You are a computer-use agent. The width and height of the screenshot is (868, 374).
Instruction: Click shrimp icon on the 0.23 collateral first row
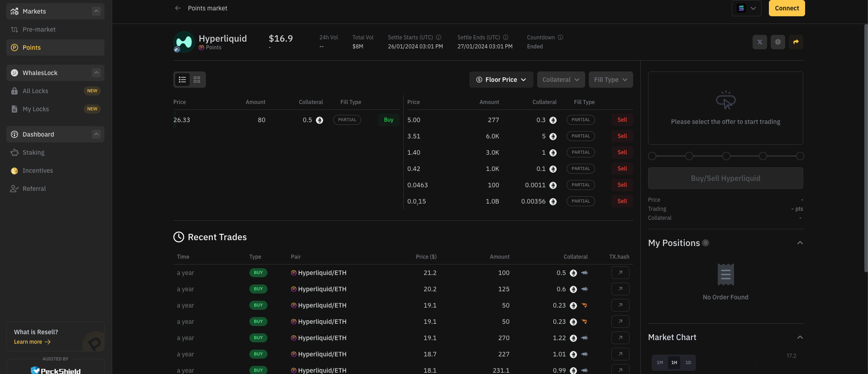click(x=584, y=305)
